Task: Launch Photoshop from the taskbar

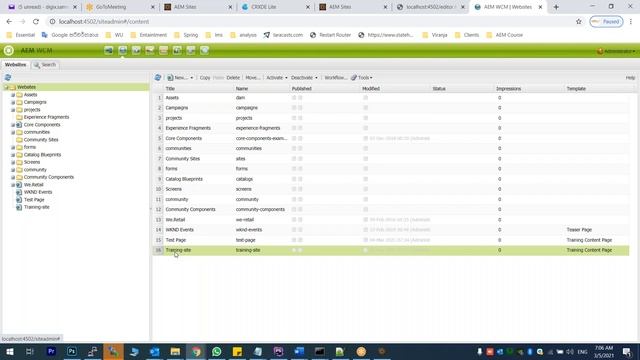Action: click(x=72, y=351)
